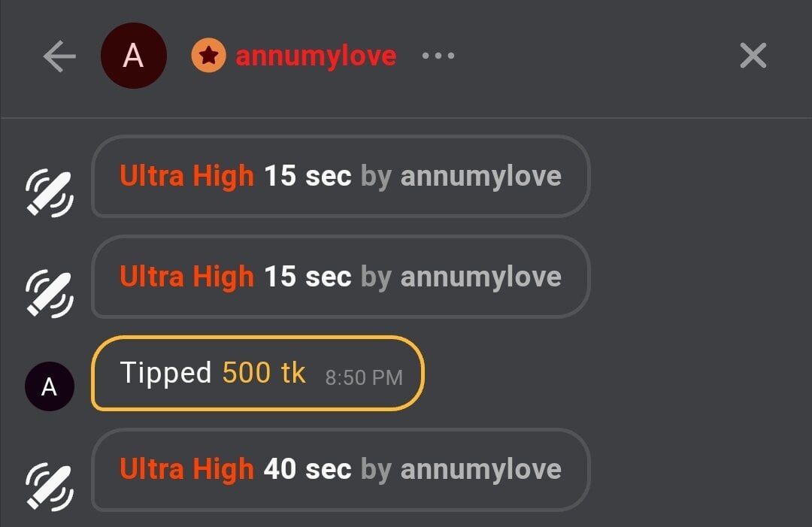Click the orange star badge icon
This screenshot has height=527, width=812.
point(209,56)
